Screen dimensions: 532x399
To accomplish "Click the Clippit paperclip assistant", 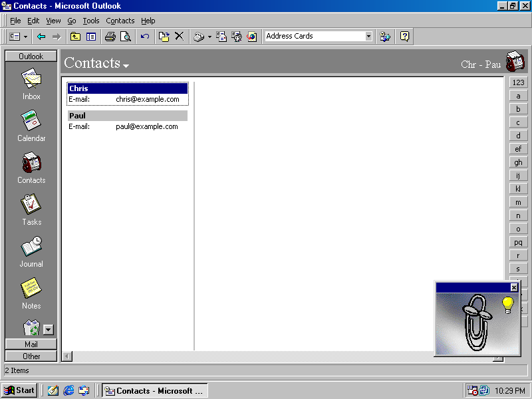I will [x=475, y=323].
